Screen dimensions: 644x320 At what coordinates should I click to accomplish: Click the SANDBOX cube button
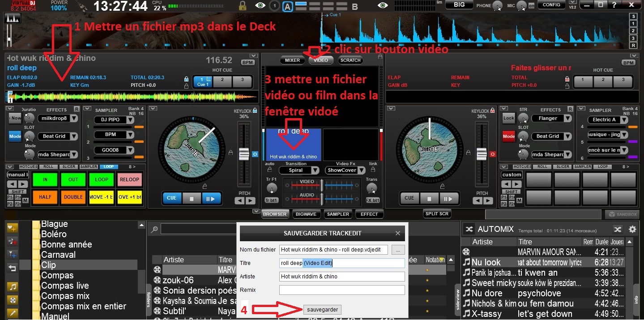click(x=622, y=214)
